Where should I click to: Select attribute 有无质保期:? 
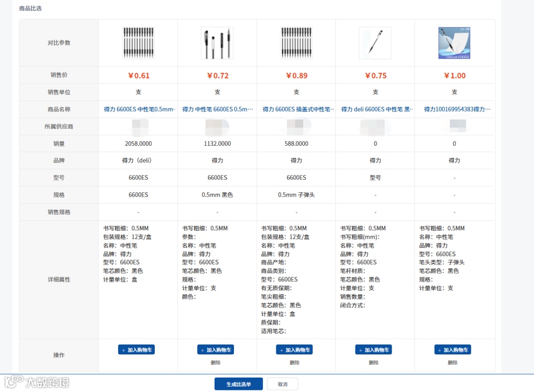pyautogui.click(x=276, y=288)
